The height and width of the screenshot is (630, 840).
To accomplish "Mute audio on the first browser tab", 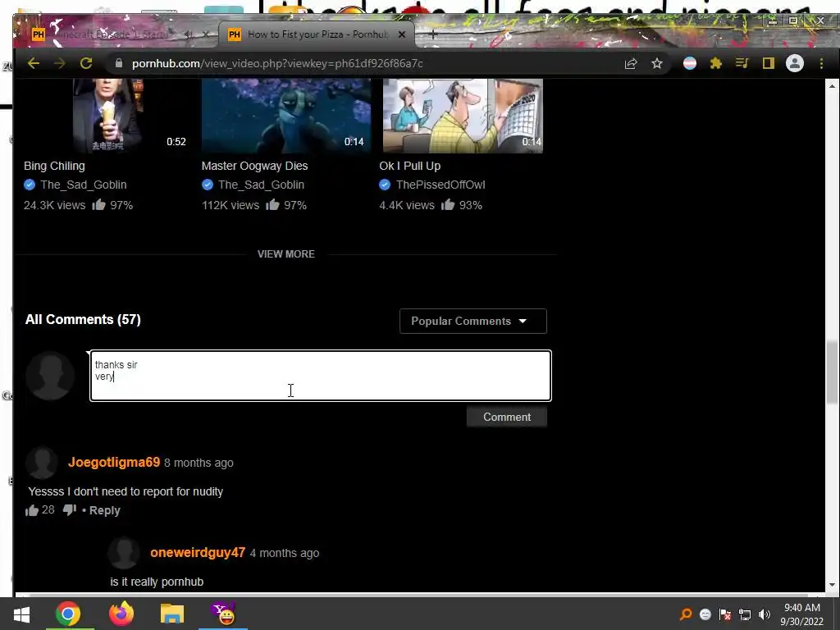I will 189,34.
